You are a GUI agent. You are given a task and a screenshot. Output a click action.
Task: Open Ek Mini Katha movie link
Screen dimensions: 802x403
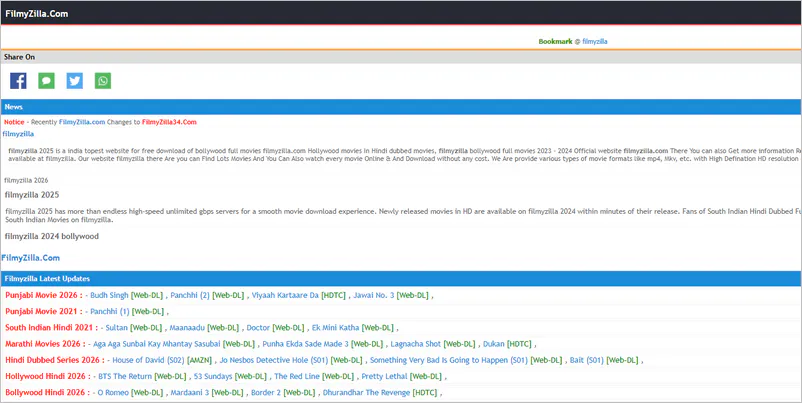(336, 328)
